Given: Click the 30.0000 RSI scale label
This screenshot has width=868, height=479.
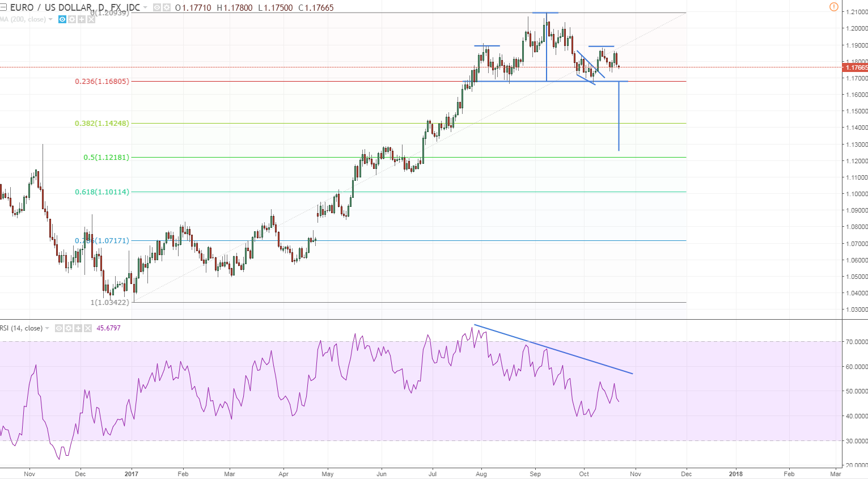Looking at the screenshot, I should [856, 441].
